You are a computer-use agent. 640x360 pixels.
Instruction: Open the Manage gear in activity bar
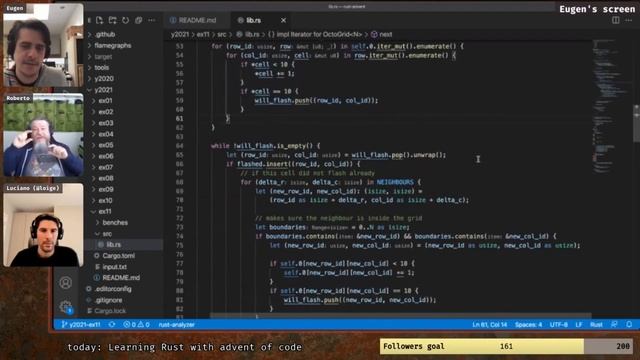pyautogui.click(x=65, y=307)
